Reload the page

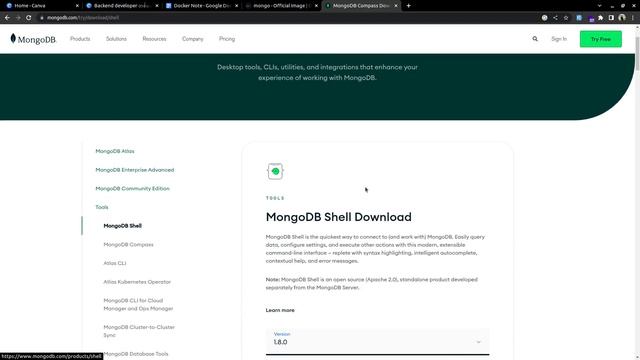pyautogui.click(x=29, y=18)
